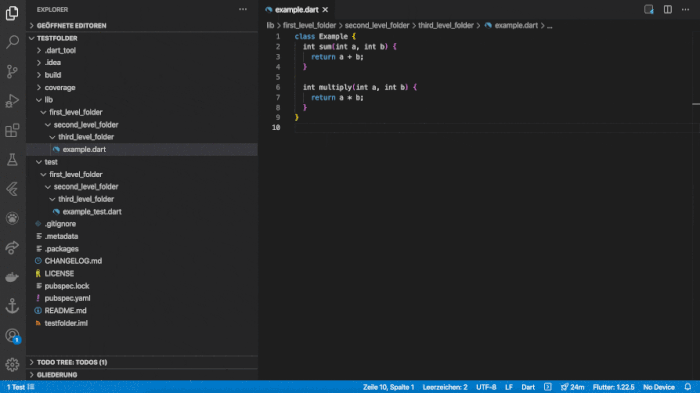Click the 1 Test status bar item
Viewport: 700px width, 393px height.
coord(21,387)
